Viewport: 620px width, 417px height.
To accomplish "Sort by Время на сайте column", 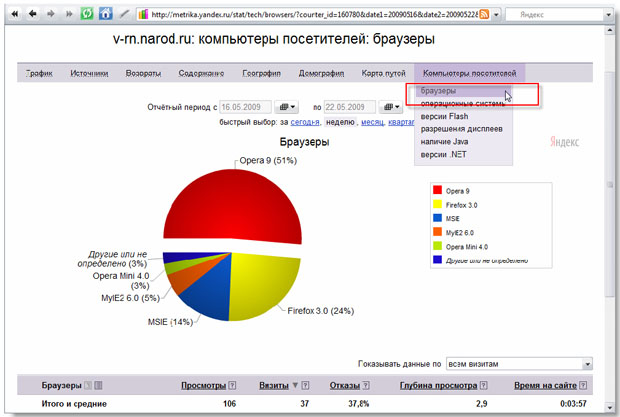I will click(545, 385).
